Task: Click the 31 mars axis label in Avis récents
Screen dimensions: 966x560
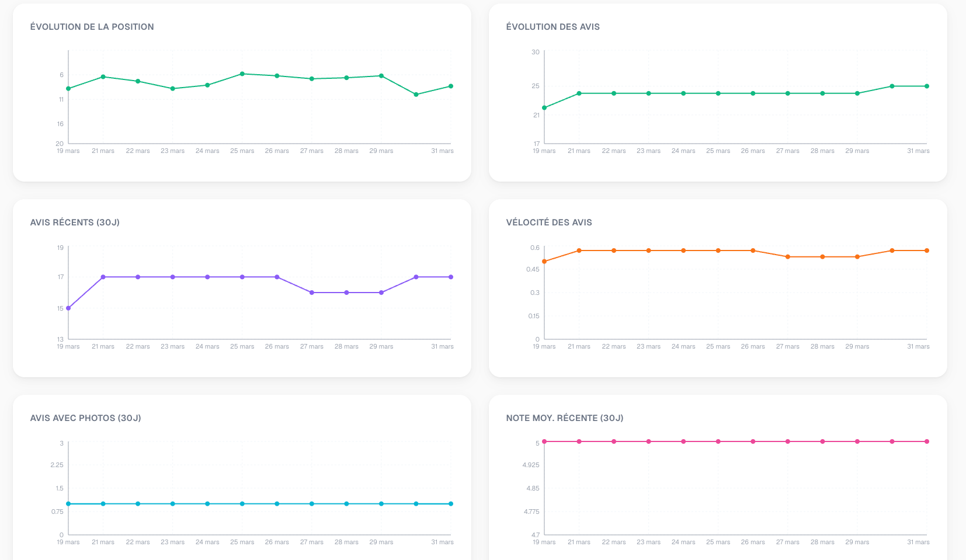Action: [x=442, y=347]
